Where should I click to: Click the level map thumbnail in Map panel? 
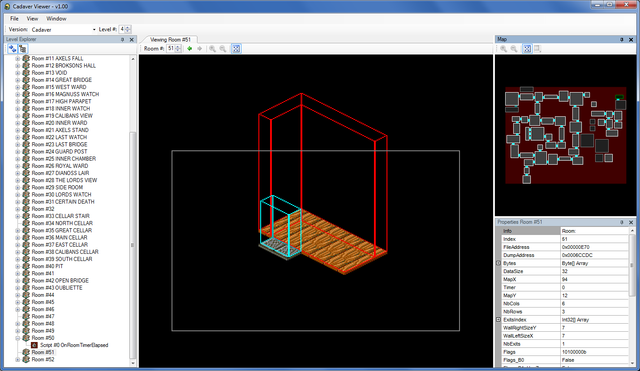click(x=565, y=135)
